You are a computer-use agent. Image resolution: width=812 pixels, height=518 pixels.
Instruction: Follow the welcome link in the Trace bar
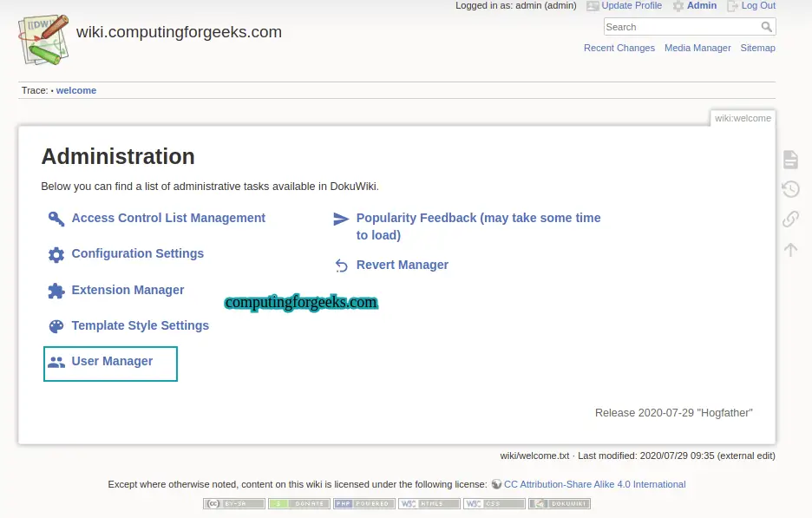pos(76,90)
